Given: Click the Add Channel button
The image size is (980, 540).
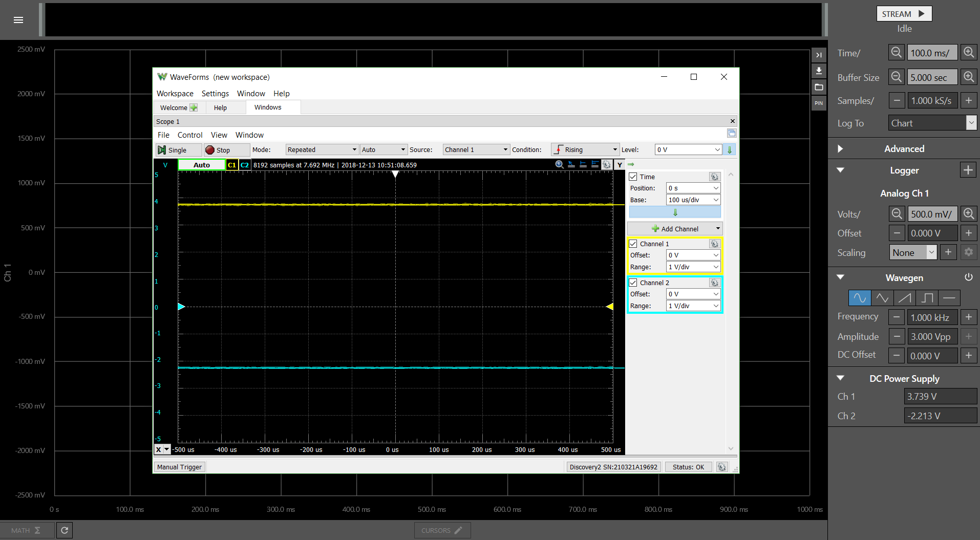Looking at the screenshot, I should (x=675, y=229).
